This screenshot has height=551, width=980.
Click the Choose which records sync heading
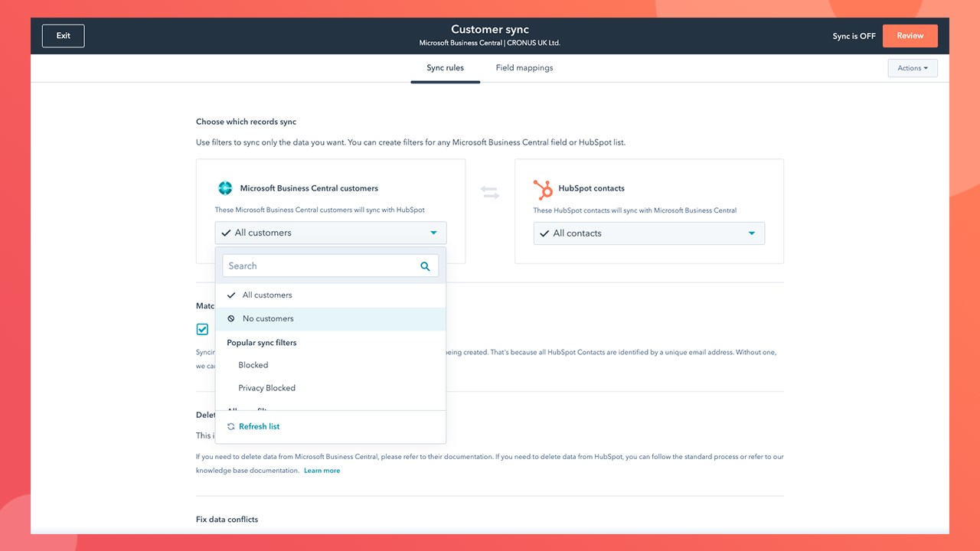click(246, 122)
